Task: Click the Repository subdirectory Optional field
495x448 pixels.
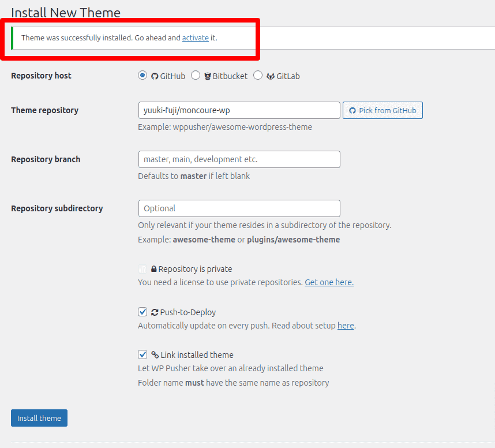Action: click(239, 208)
